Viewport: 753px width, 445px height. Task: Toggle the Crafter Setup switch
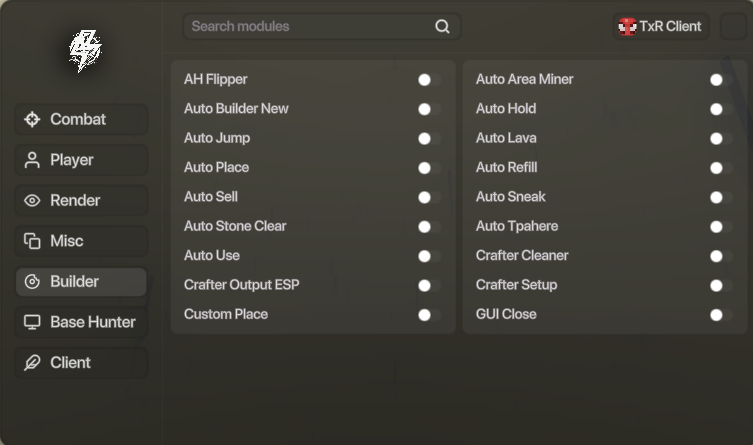tap(721, 285)
